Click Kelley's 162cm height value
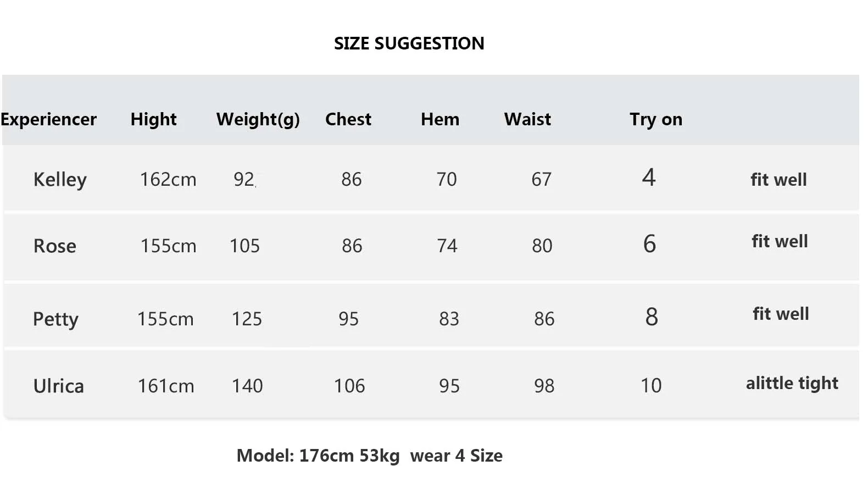 pos(168,179)
